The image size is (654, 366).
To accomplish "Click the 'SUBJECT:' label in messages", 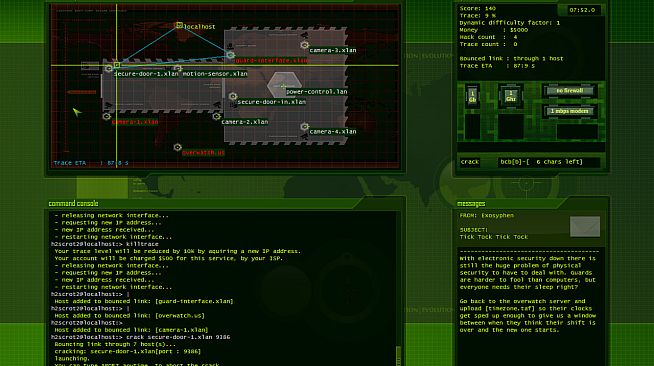I will point(474,230).
